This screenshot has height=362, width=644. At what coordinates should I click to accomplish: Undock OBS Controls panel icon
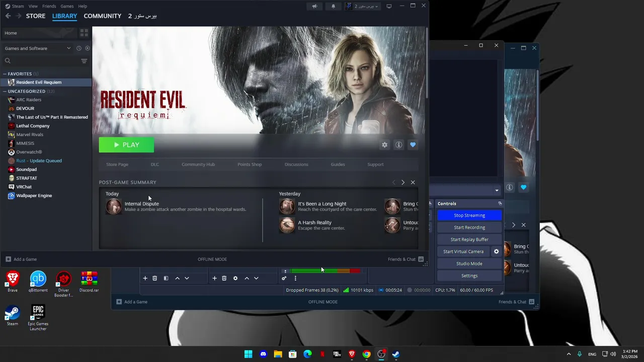pyautogui.click(x=500, y=204)
